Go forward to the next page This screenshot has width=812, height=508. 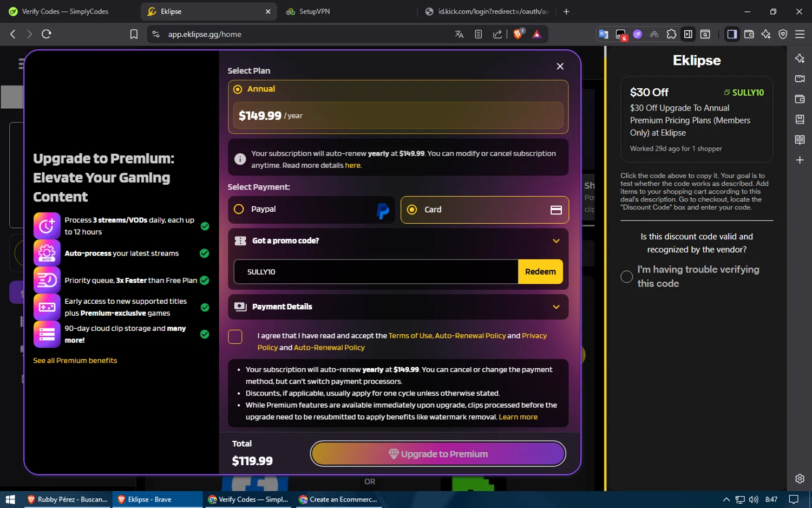click(29, 34)
